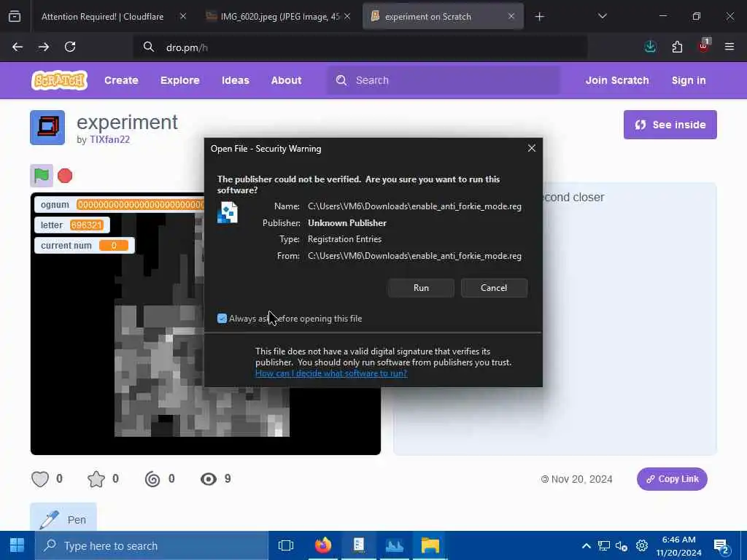
Task: Love the project with the heart icon
Action: tap(40, 479)
